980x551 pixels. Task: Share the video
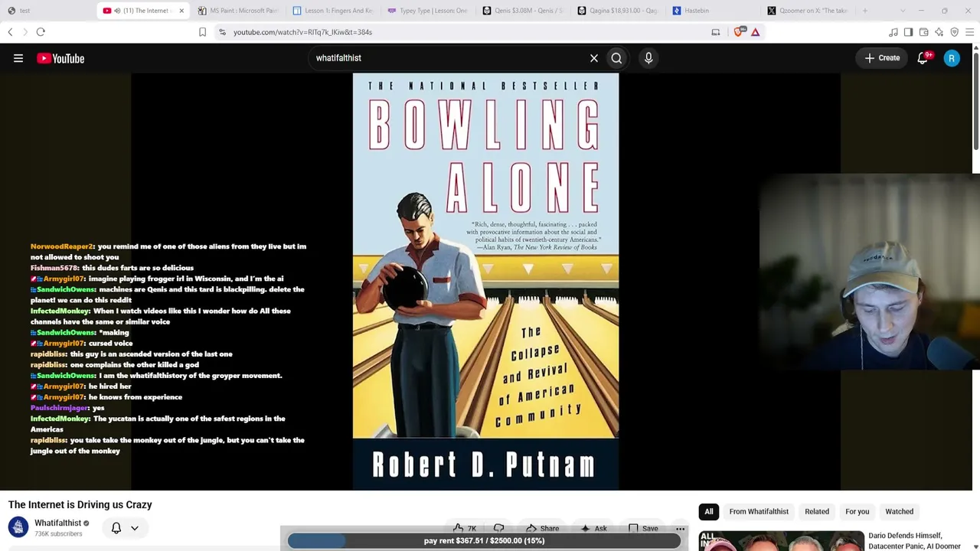click(x=542, y=528)
